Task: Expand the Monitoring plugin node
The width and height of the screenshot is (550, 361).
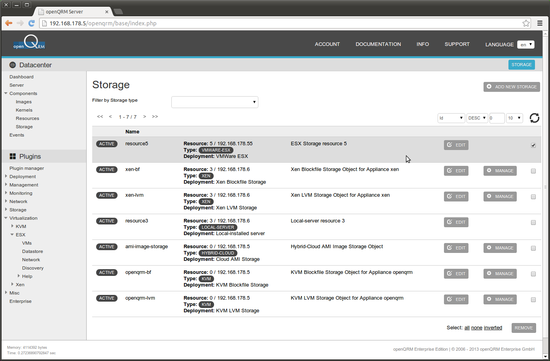Action: point(6,193)
